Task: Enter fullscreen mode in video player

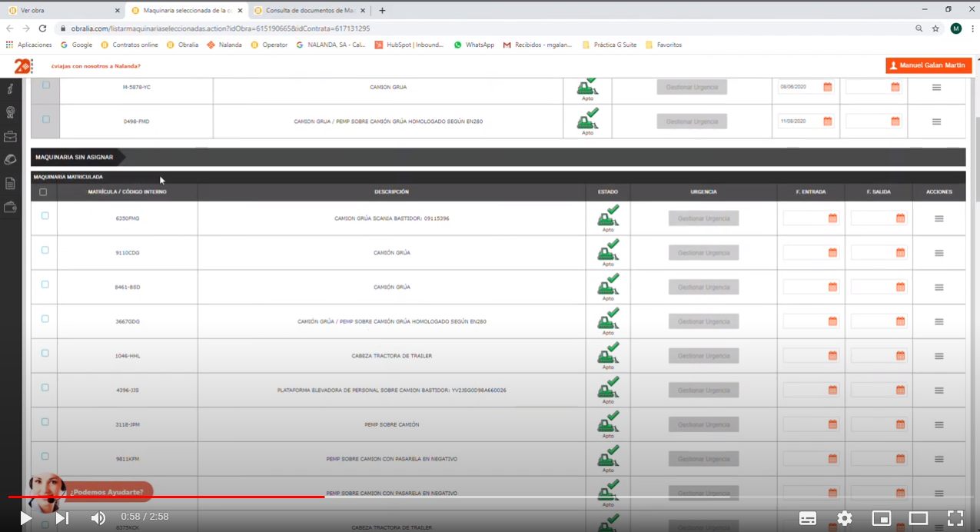Action: coord(955,518)
